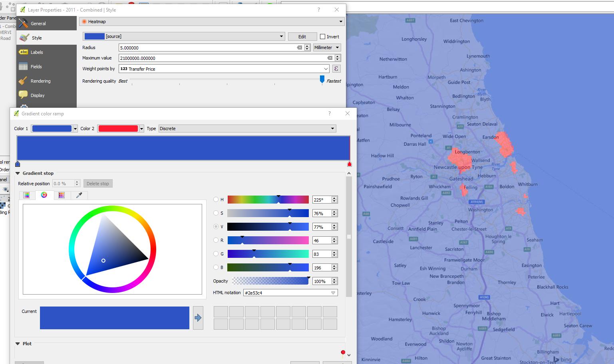The image size is (614, 364).
Task: Open the Heatmap renderer type dropdown
Action: pyautogui.click(x=212, y=22)
